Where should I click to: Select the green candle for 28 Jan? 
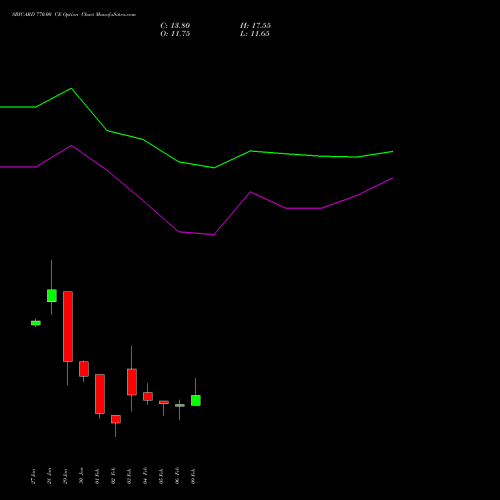click(x=52, y=296)
